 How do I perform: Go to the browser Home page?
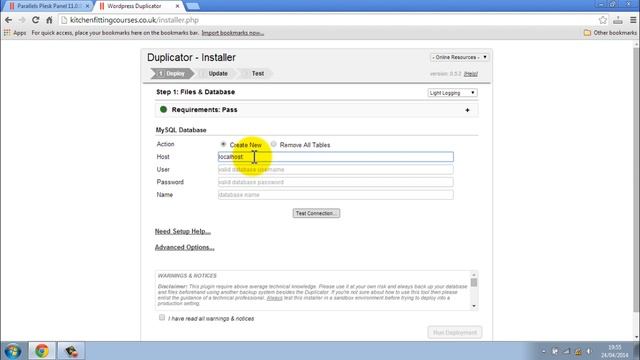point(49,20)
